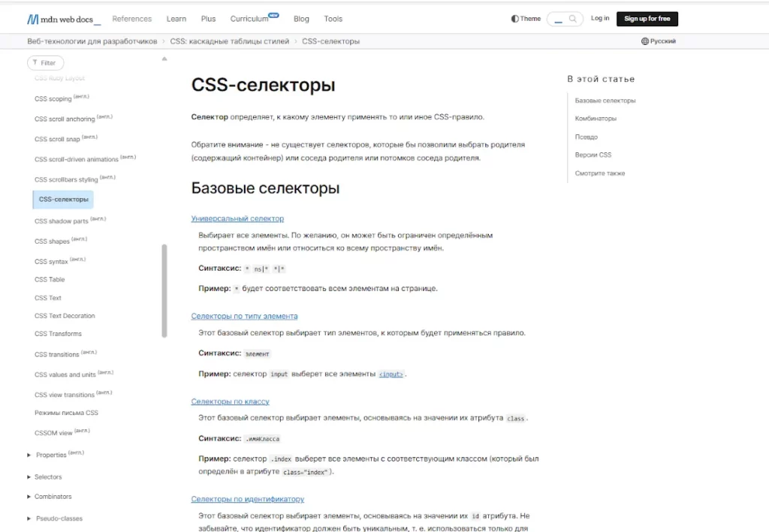Screen dimensions: 769x532
Task: Open CSS values and units in sidebar
Action: (74, 373)
